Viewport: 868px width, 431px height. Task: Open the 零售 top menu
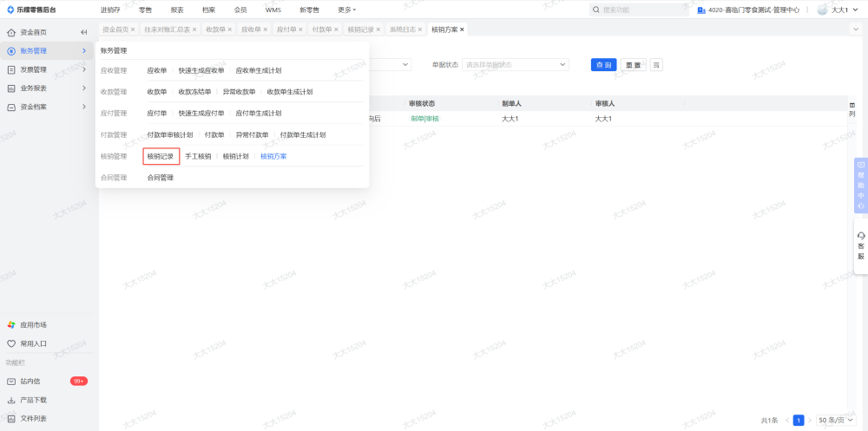[145, 10]
